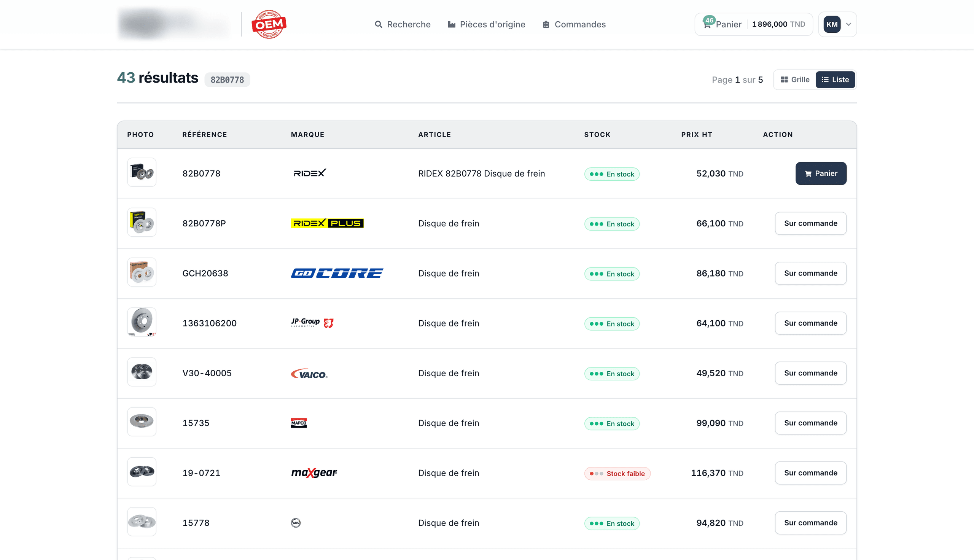
Task: Open the Commandes page
Action: point(574,24)
